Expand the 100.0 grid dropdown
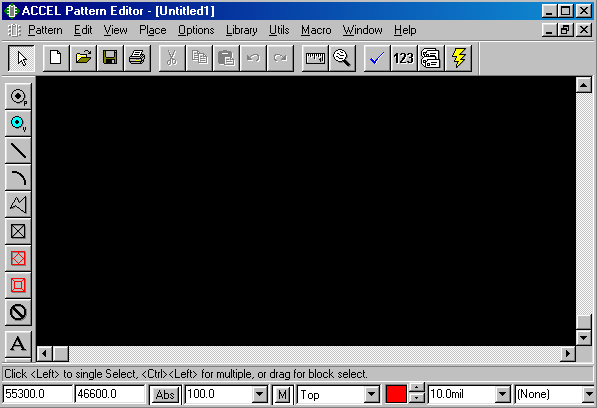597x408 pixels. (260, 394)
